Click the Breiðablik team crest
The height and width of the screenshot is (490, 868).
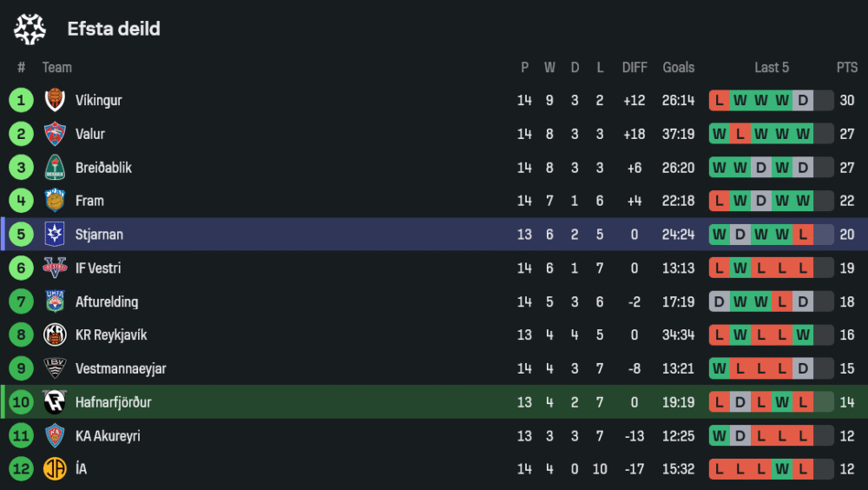55,168
